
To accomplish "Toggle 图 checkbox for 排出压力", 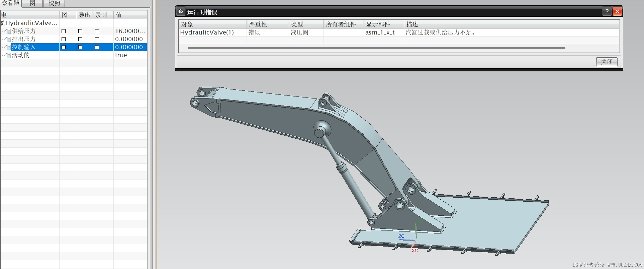I will coord(64,39).
